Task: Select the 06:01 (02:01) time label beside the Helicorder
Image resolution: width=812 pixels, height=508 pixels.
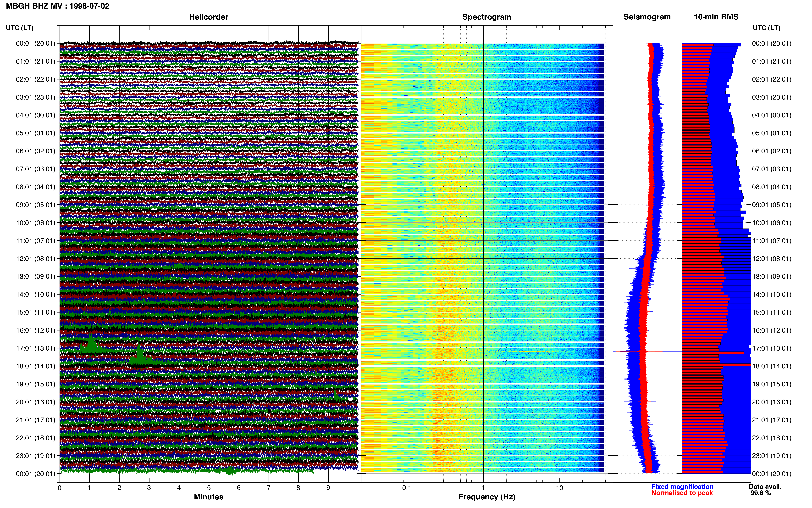Action: click(x=36, y=151)
